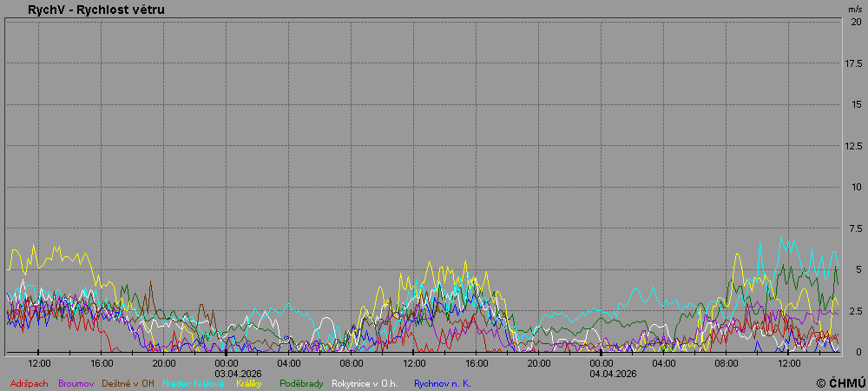The width and height of the screenshot is (868, 391).
Task: Click the © ČHMÚ copyright text
Action: point(840,383)
